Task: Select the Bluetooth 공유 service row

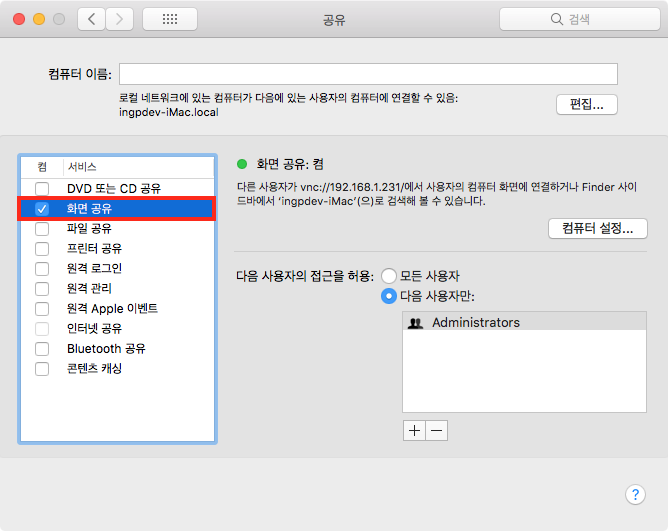Action: [x=117, y=349]
